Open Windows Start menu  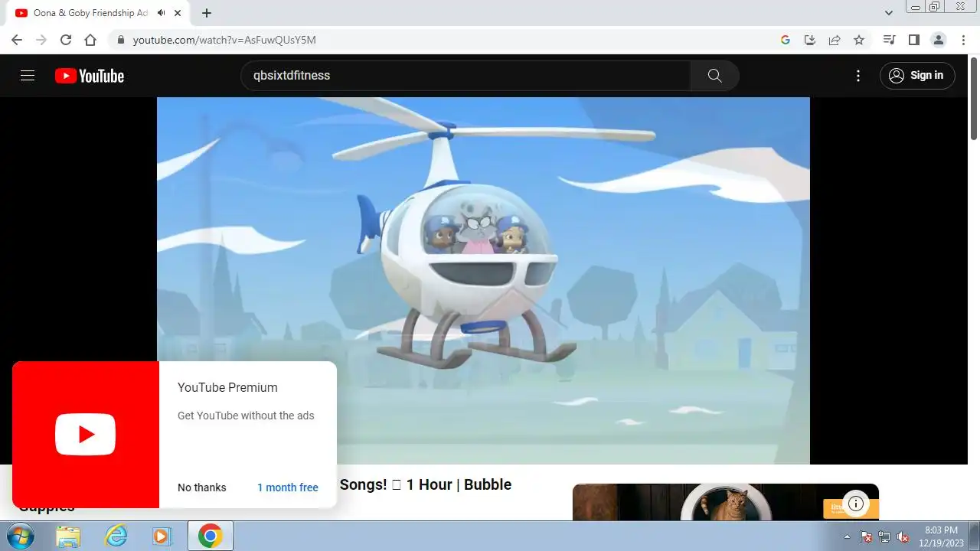click(x=19, y=536)
